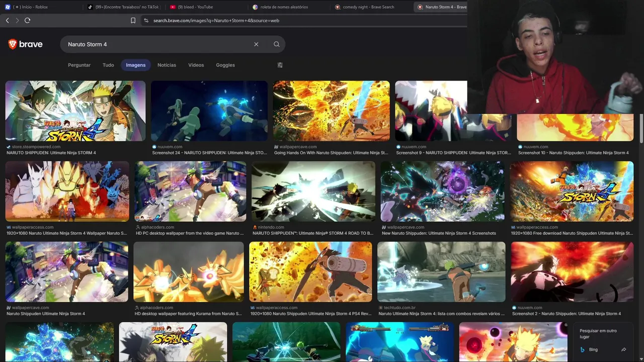The width and height of the screenshot is (644, 362).
Task: Click the Bing logo icon
Action: [x=583, y=349]
